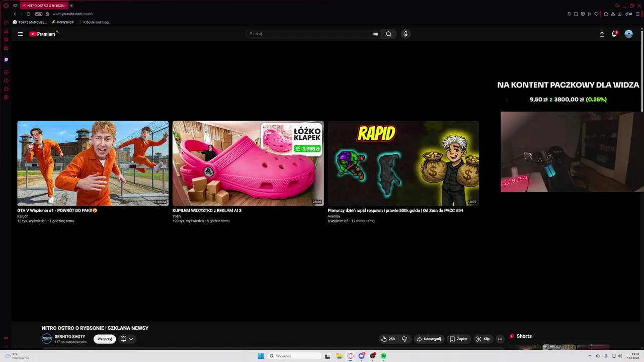Click the Wyszukaj taskbar search box
The image size is (644, 362).
295,356
